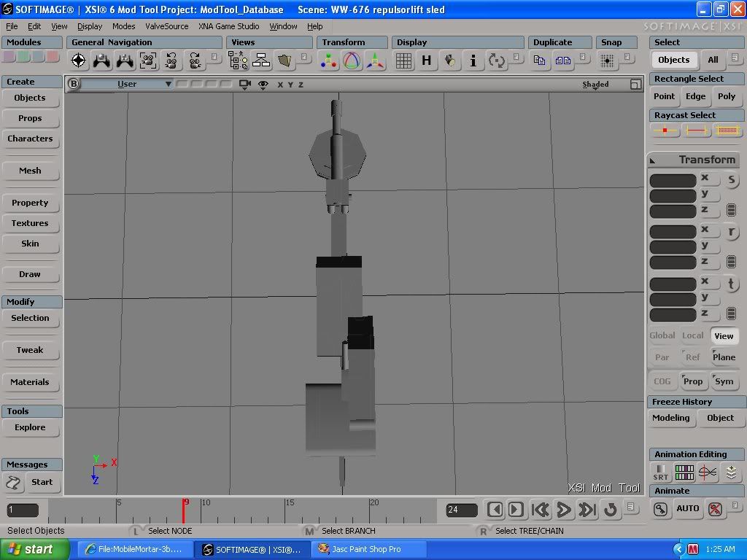Toggle the Plane transform option

724,357
